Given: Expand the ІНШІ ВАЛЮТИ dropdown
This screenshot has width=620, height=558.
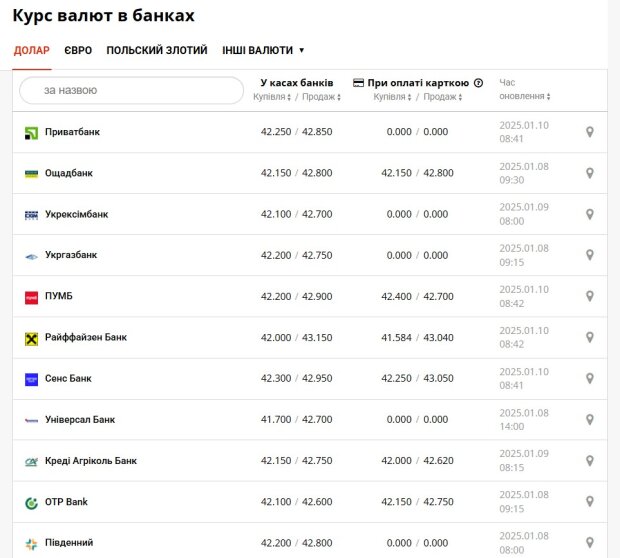Looking at the screenshot, I should 263,50.
